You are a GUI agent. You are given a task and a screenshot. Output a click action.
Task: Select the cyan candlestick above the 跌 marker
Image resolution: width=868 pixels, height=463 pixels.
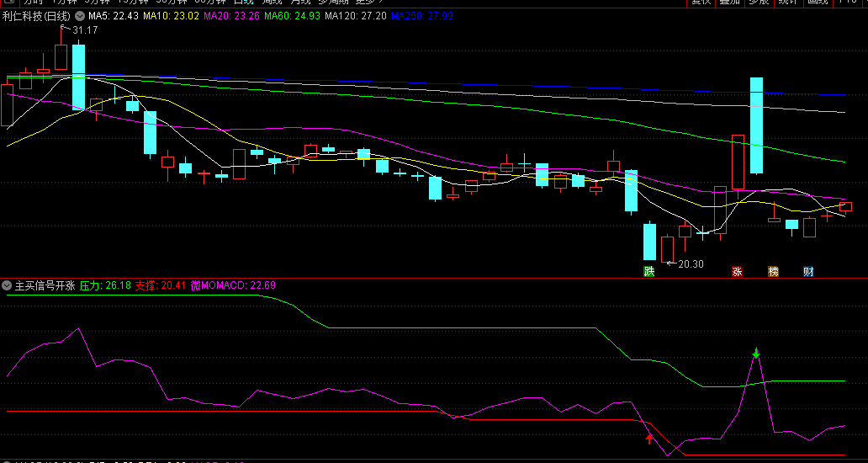tap(649, 242)
